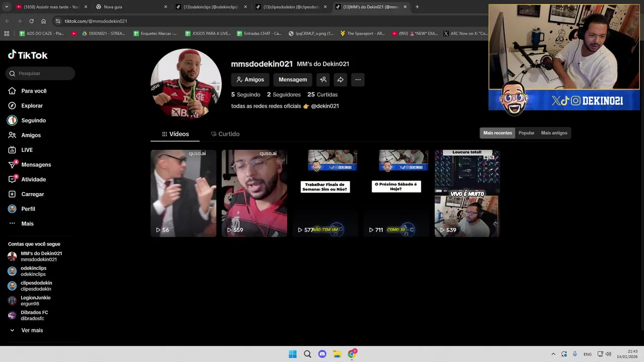Open video O Próximo Sábado é Hoje
This screenshot has width=644, height=362.
click(x=396, y=193)
